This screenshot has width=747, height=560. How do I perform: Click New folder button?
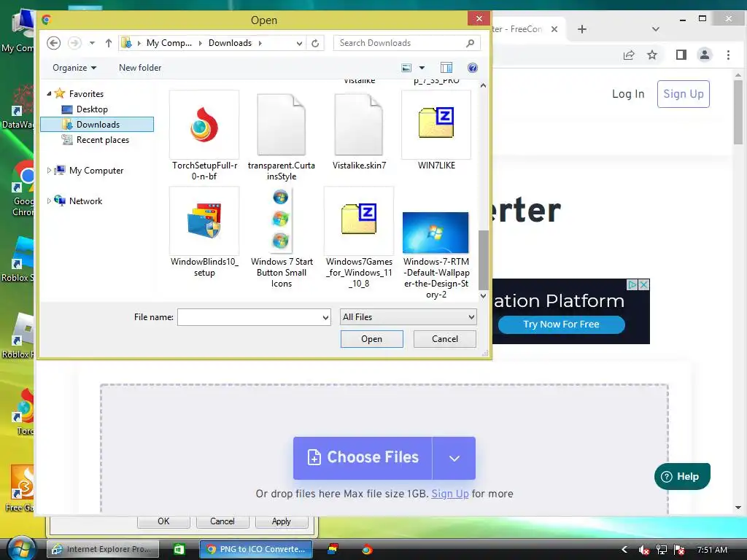point(140,68)
